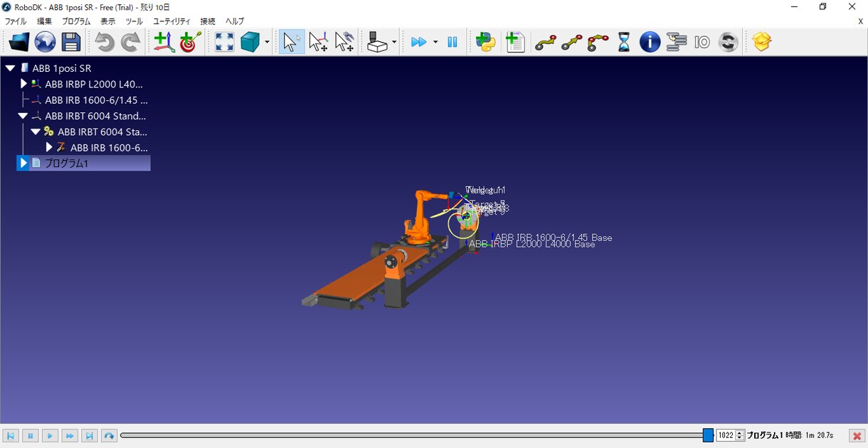
Task: Open the ツール menu
Action: tap(134, 21)
